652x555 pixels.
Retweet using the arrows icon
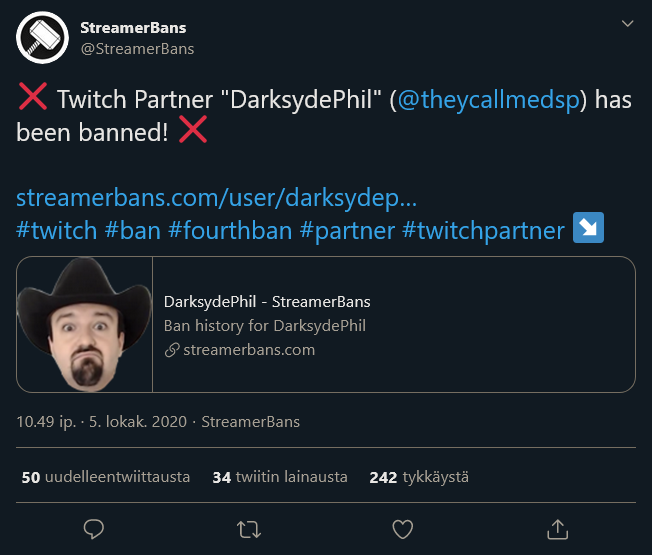pyautogui.click(x=248, y=527)
